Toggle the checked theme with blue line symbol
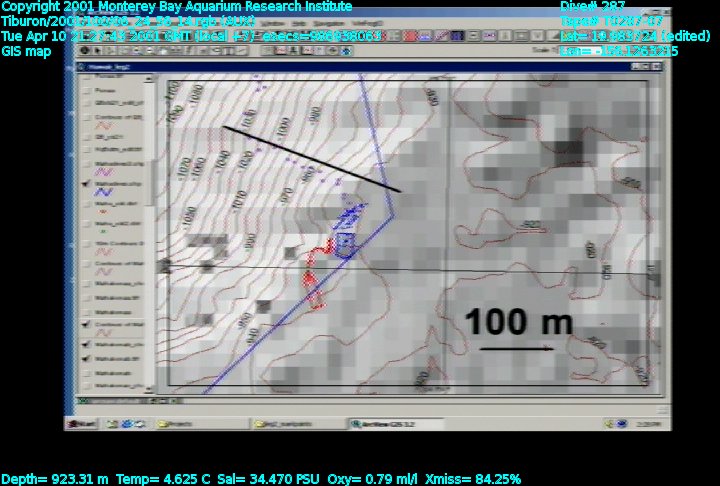 tap(87, 184)
